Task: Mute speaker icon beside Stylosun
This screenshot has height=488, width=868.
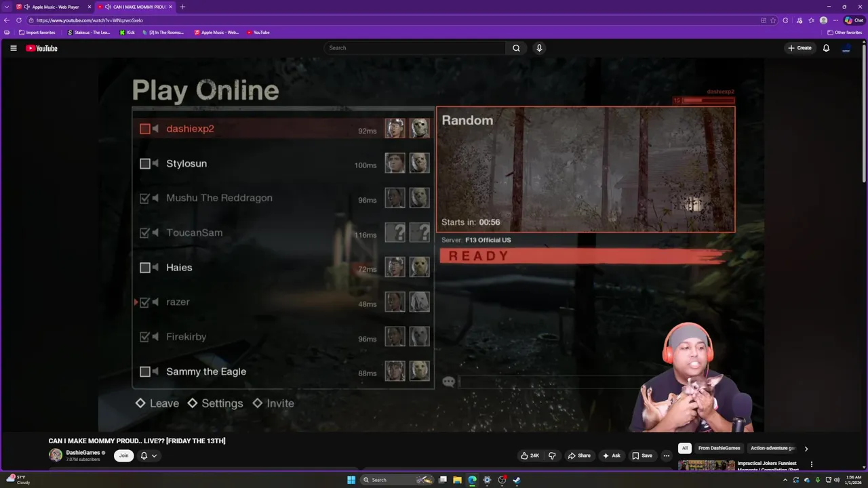Action: pos(155,163)
